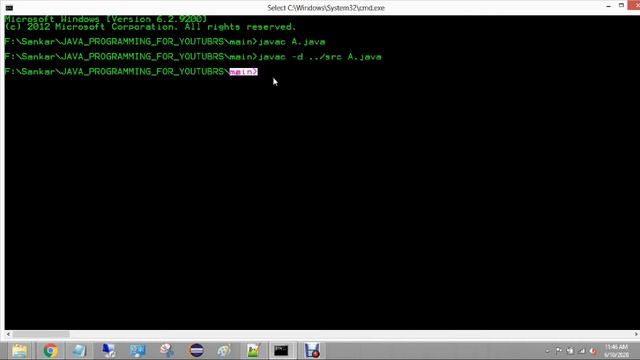Open the clock and date in taskbar

click(x=617, y=351)
